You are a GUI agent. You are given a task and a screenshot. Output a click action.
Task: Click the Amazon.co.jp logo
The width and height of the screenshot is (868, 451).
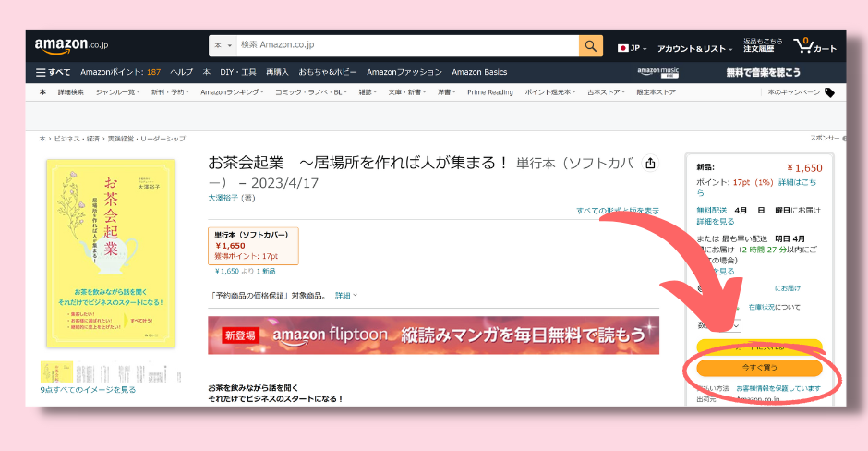(x=71, y=45)
